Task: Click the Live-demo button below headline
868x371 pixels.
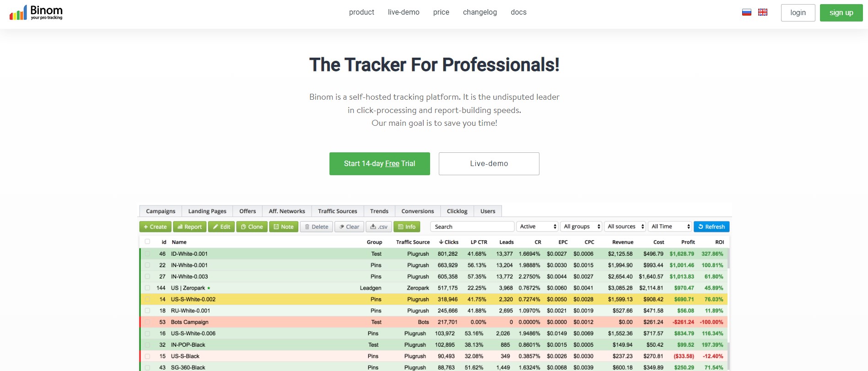Action: [x=489, y=164]
